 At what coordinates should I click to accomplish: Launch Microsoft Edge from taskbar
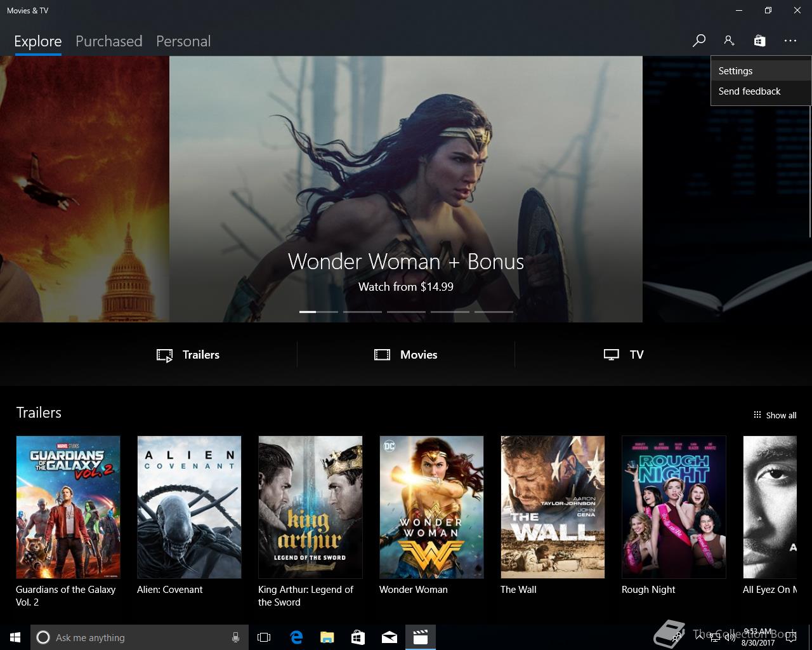click(x=296, y=637)
